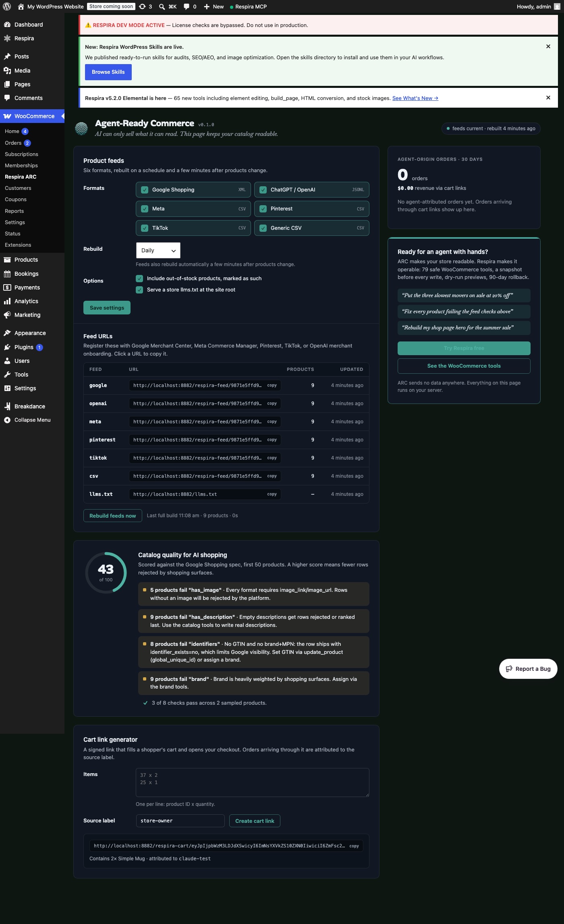This screenshot has height=924, width=564.
Task: Click the Media icon in sidebar
Action: click(7, 71)
